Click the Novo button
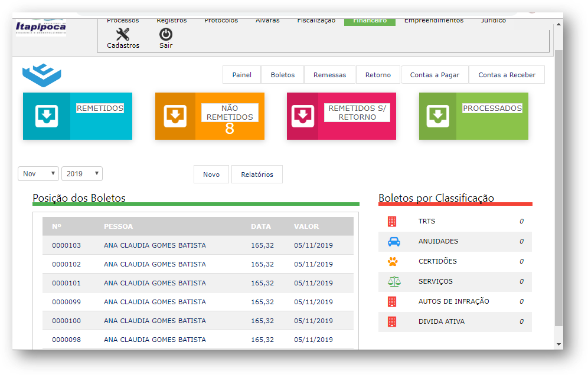 (211, 175)
